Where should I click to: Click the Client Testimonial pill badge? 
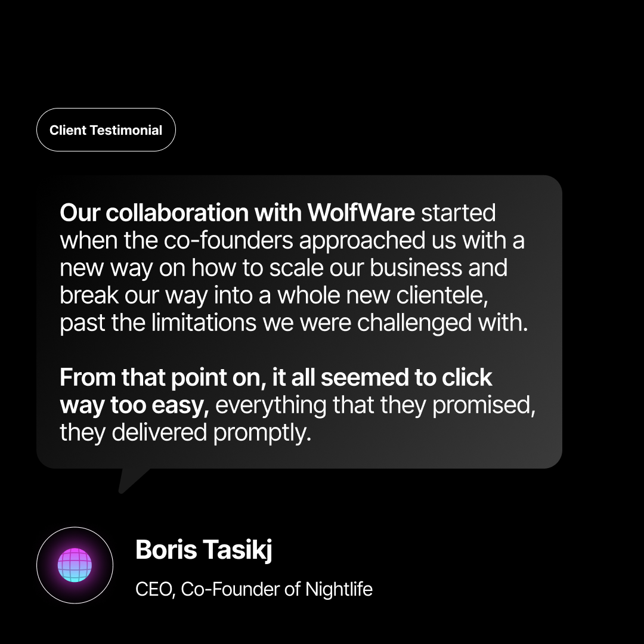pyautogui.click(x=106, y=130)
